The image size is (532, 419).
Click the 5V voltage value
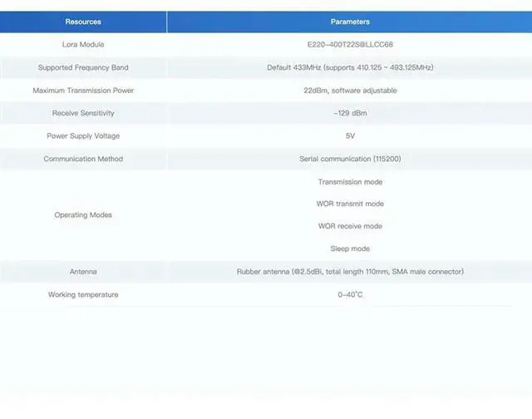coord(350,136)
